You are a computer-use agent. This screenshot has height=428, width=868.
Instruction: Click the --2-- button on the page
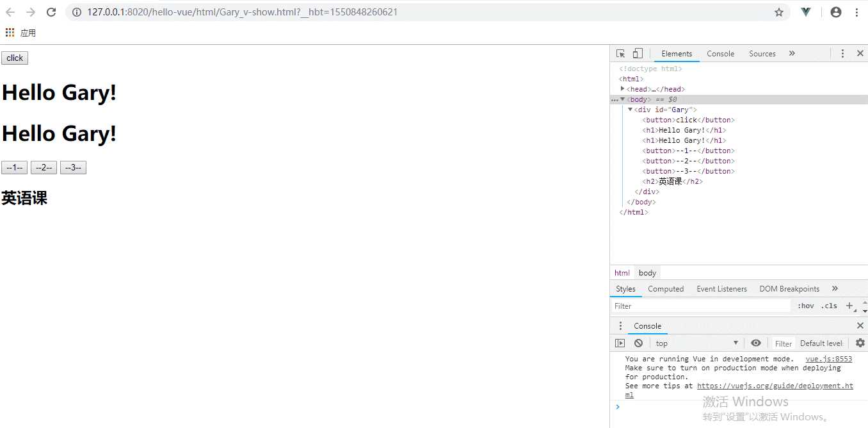click(x=44, y=168)
